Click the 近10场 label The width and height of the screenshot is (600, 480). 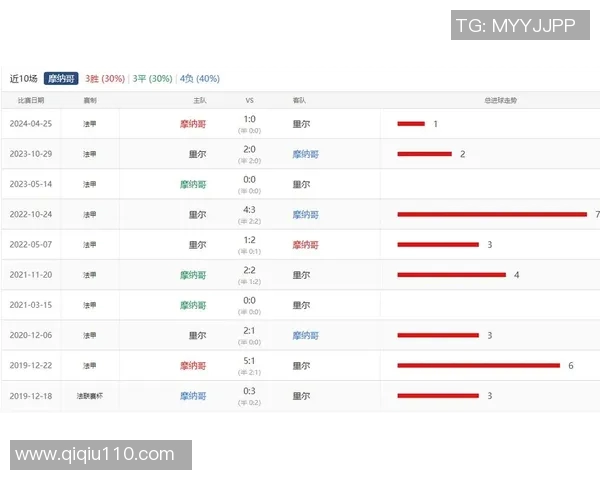[x=24, y=78]
